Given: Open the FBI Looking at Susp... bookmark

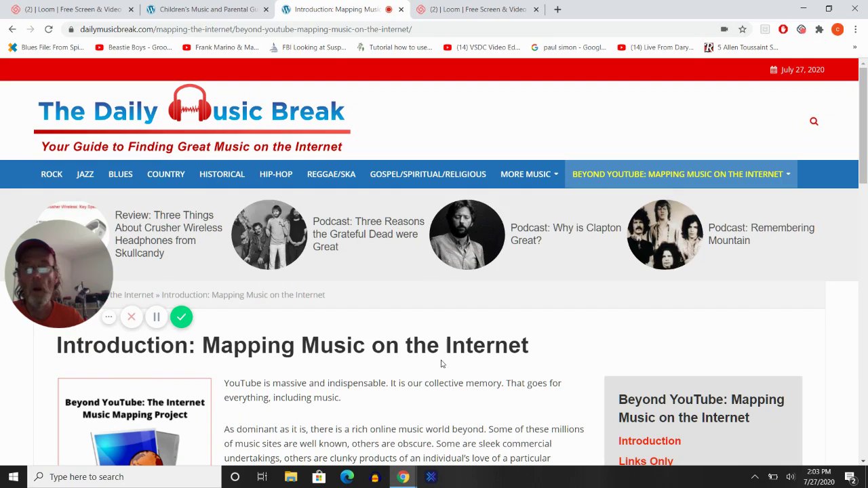Looking at the screenshot, I should [x=308, y=47].
